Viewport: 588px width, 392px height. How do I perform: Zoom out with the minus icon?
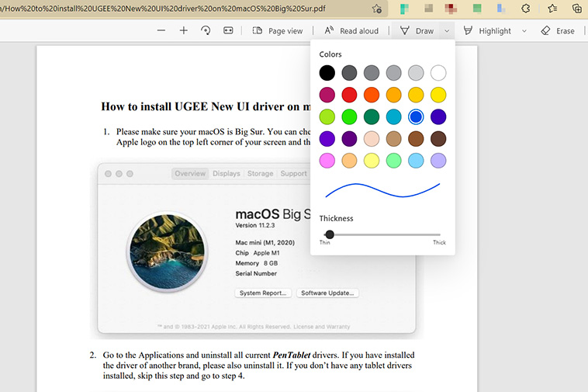coord(161,30)
